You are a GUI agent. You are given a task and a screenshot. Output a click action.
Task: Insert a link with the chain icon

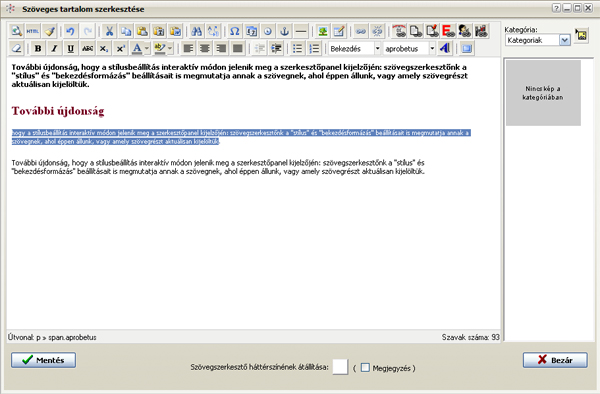(361, 31)
